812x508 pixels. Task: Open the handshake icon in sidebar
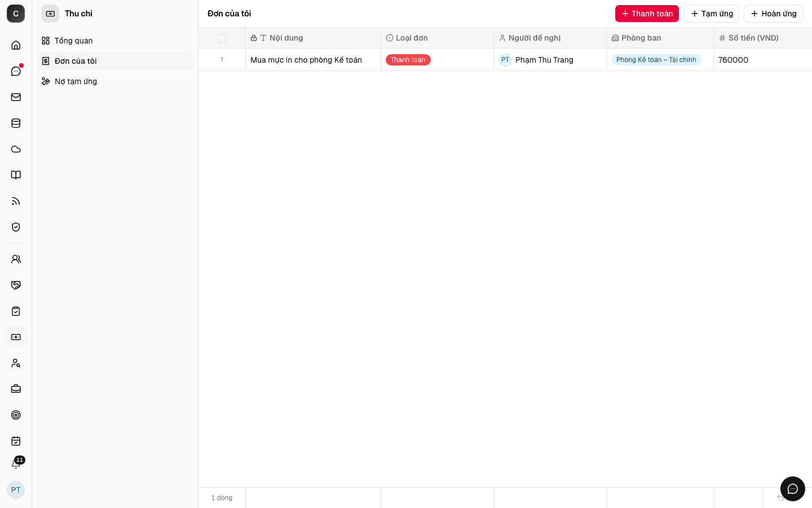[x=16, y=285]
